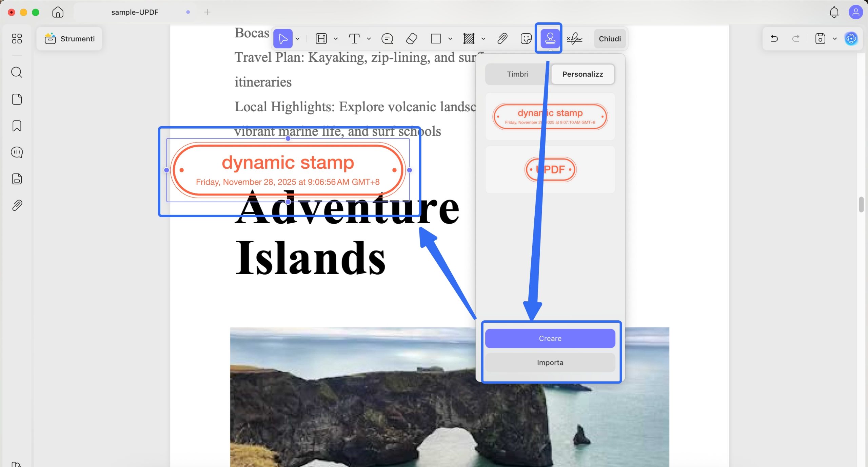Undo the last action

coord(774,39)
